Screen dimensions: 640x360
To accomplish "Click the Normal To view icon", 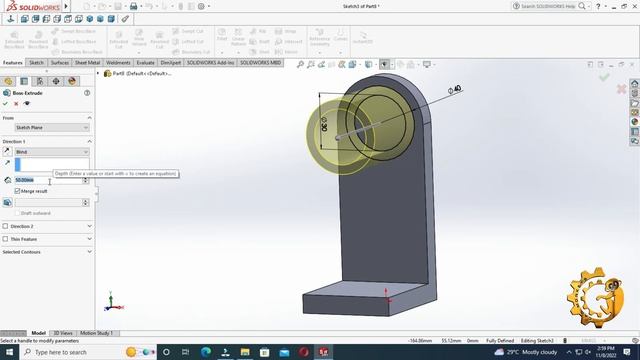I will pos(11,19).
